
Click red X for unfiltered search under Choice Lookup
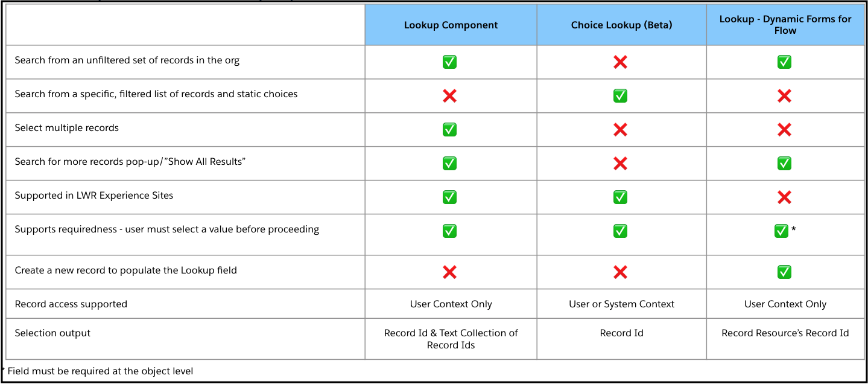tap(620, 62)
